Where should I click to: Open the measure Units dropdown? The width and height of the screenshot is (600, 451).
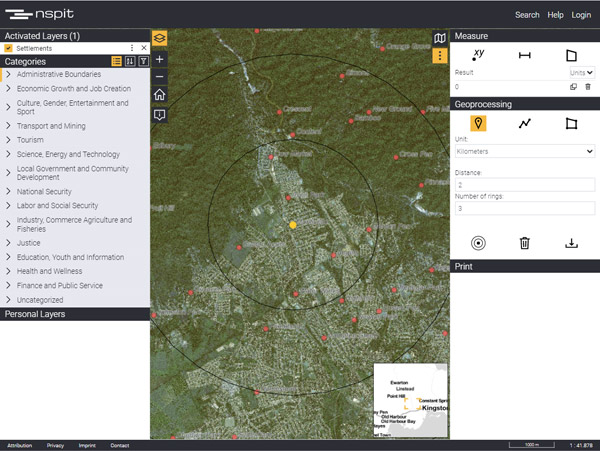pos(581,72)
